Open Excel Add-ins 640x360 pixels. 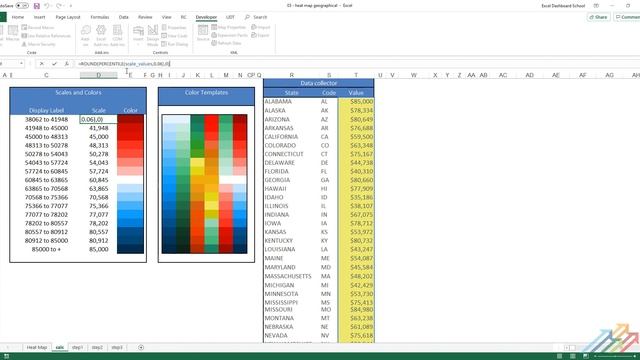(x=101, y=36)
